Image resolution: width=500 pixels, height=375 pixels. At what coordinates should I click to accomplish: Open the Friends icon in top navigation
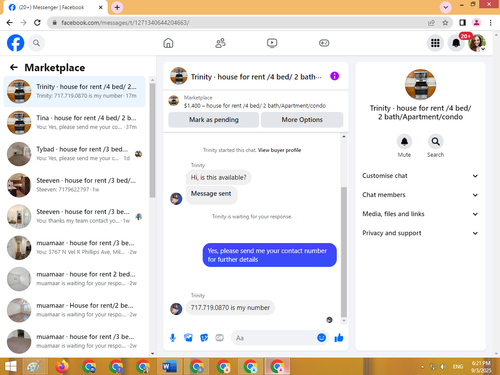[x=220, y=43]
